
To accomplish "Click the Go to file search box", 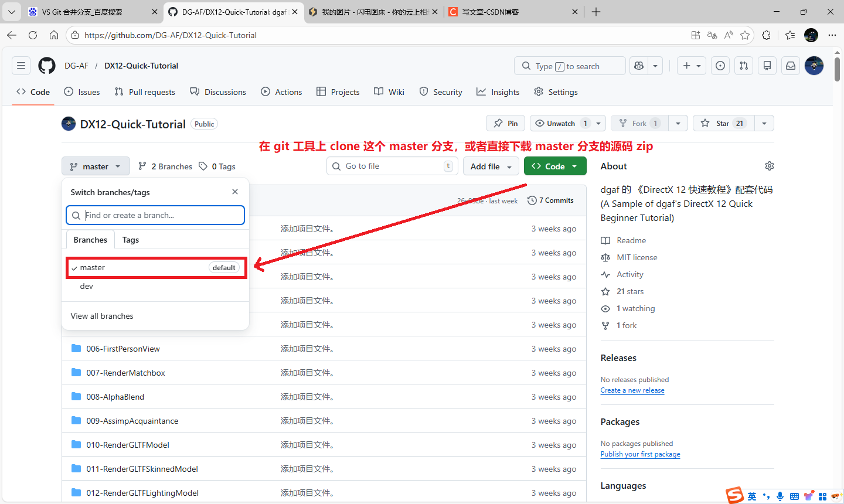I will click(392, 166).
